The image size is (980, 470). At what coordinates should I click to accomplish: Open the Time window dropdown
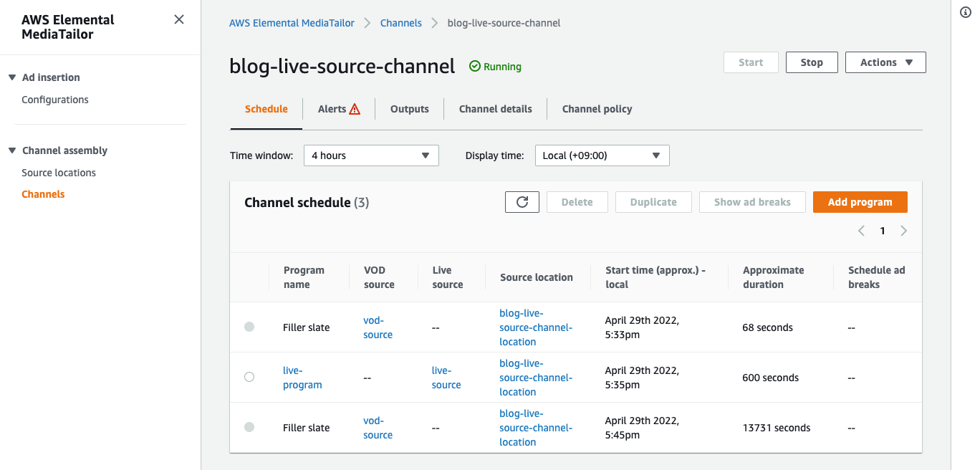[371, 155]
